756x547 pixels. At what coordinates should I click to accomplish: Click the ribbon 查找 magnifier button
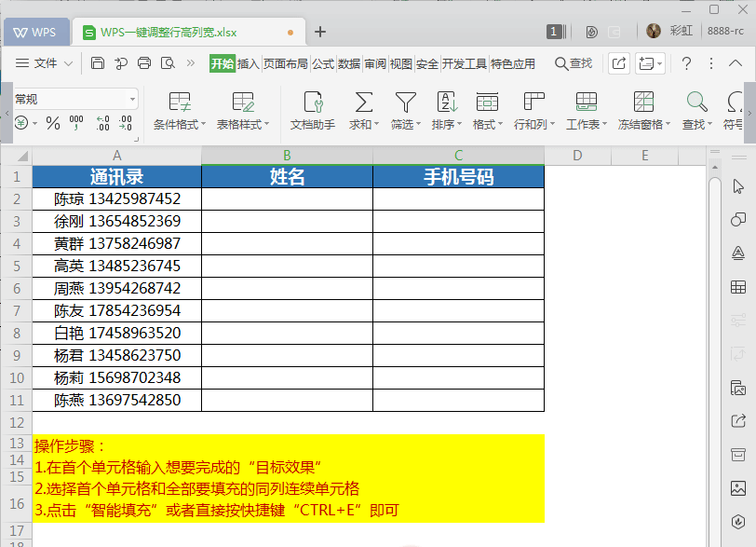coord(696,111)
